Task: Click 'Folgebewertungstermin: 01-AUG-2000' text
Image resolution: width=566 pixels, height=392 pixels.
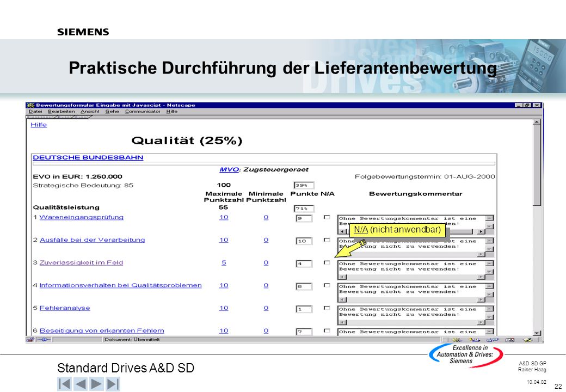Action: point(425,176)
